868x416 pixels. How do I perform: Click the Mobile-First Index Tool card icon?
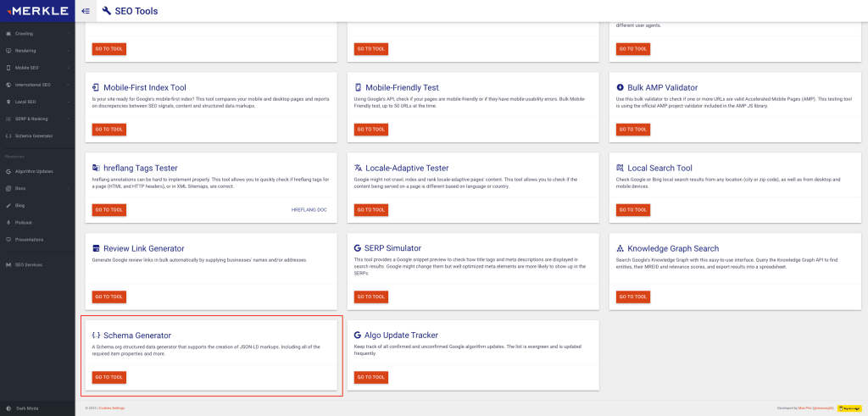pyautogui.click(x=96, y=87)
